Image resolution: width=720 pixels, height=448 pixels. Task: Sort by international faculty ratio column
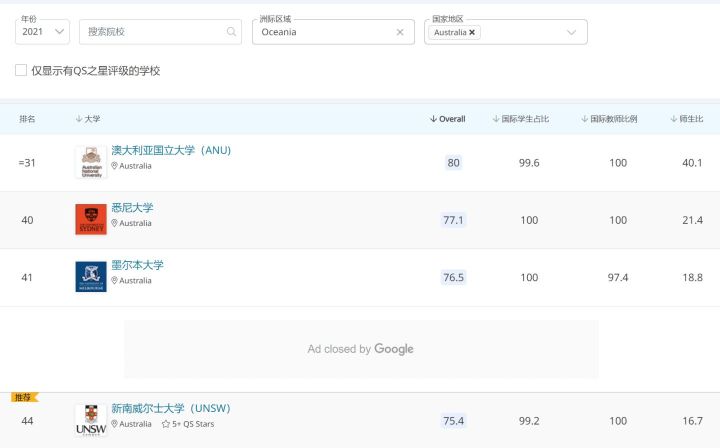click(609, 119)
